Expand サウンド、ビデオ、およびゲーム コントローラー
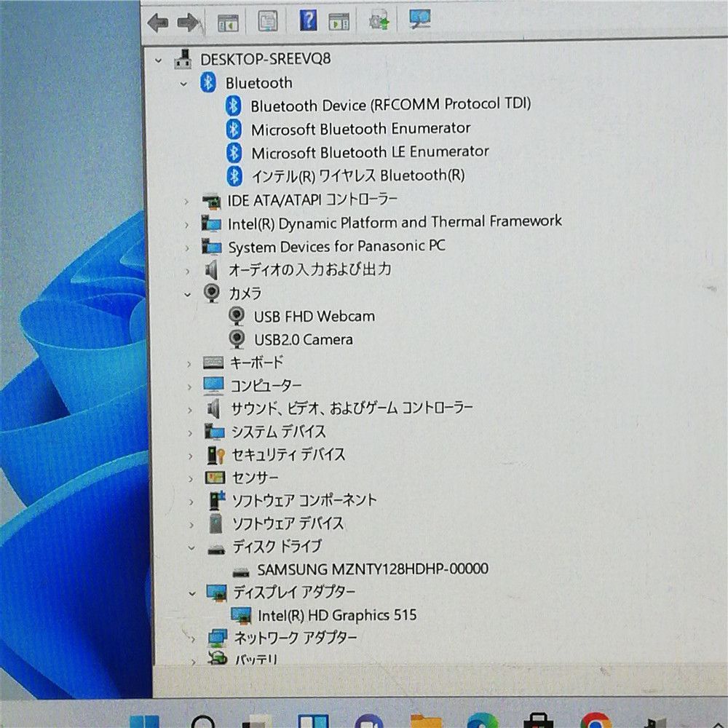 coord(189,409)
